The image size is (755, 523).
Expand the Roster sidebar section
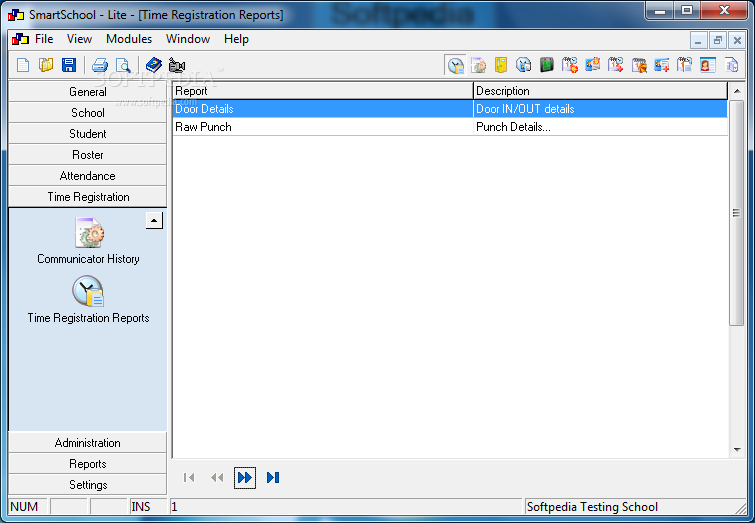[x=88, y=155]
